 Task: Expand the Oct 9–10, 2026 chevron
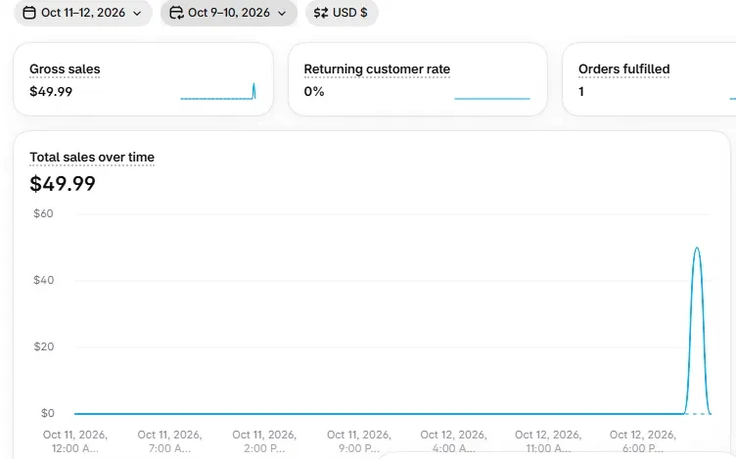282,13
